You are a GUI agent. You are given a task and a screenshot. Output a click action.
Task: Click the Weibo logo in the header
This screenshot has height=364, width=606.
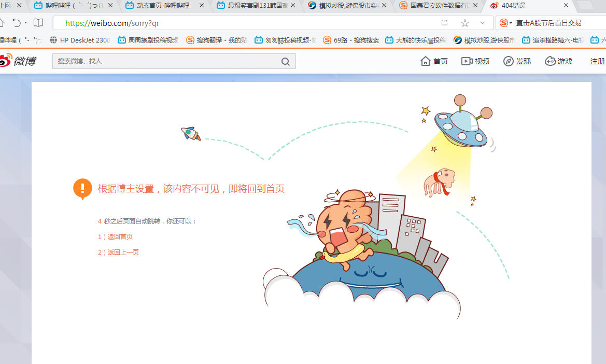(18, 61)
